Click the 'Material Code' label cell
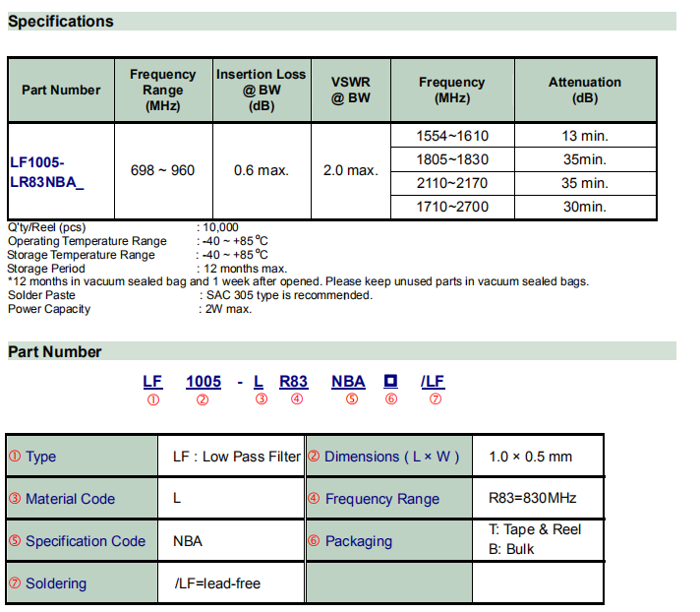Viewport: 700px width, 612px height. click(83, 499)
